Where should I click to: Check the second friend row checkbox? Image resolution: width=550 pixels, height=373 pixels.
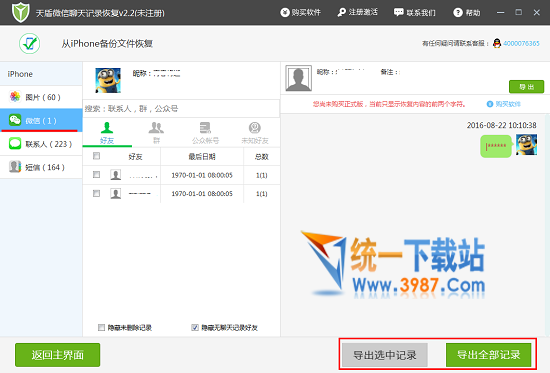coord(96,193)
